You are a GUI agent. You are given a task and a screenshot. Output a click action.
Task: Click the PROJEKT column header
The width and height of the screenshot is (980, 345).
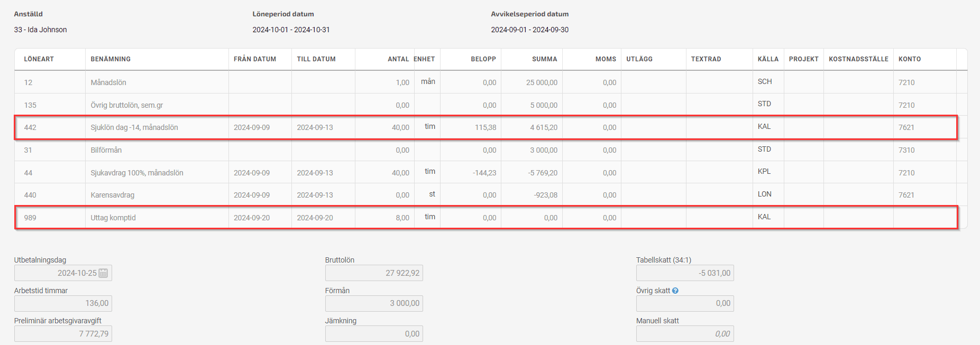803,59
